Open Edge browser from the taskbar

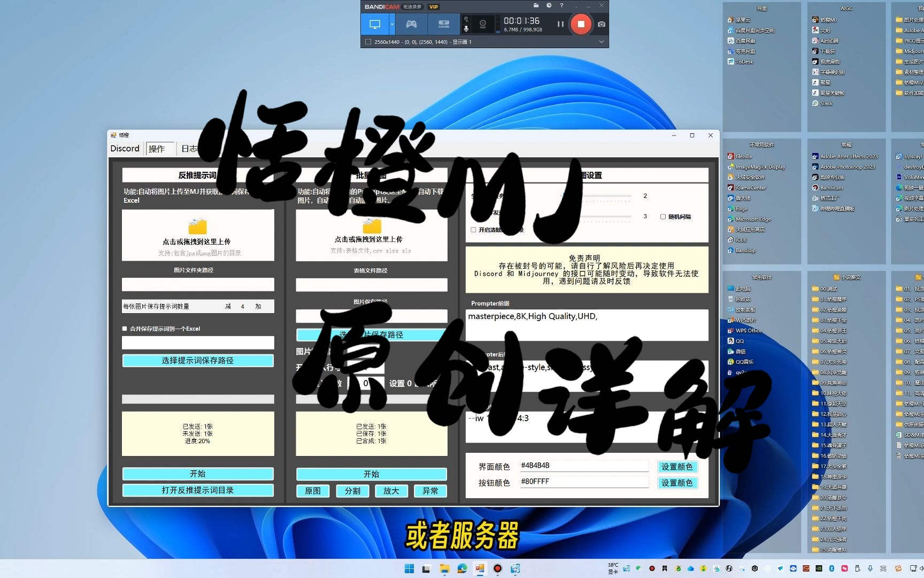click(462, 568)
